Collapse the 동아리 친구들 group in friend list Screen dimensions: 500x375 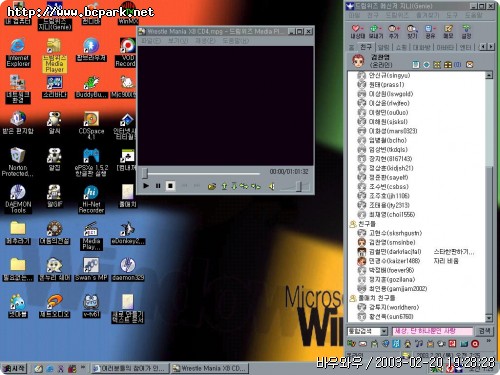tap(372, 298)
